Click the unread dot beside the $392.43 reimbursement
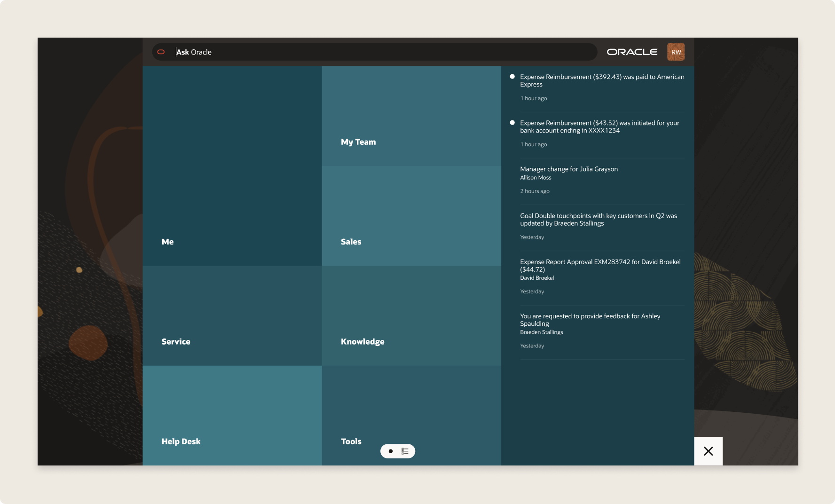Viewport: 835px width, 504px height. click(512, 77)
